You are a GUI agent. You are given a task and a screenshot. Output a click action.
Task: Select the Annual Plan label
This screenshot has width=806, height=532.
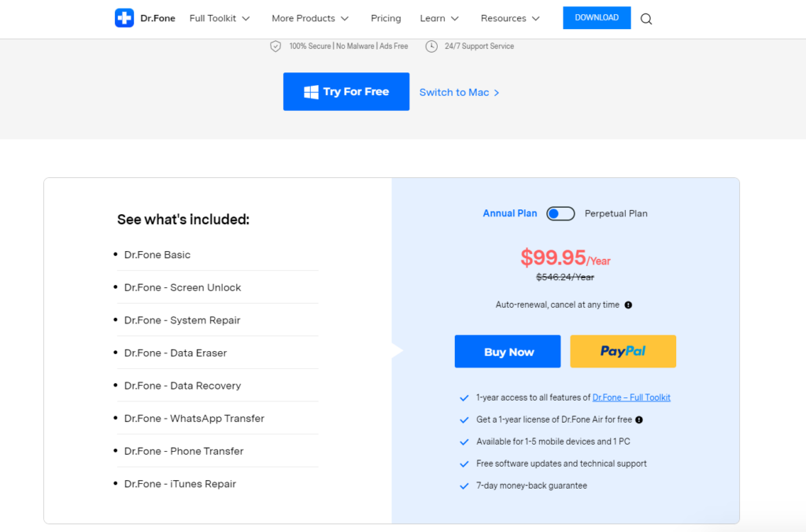pyautogui.click(x=509, y=213)
